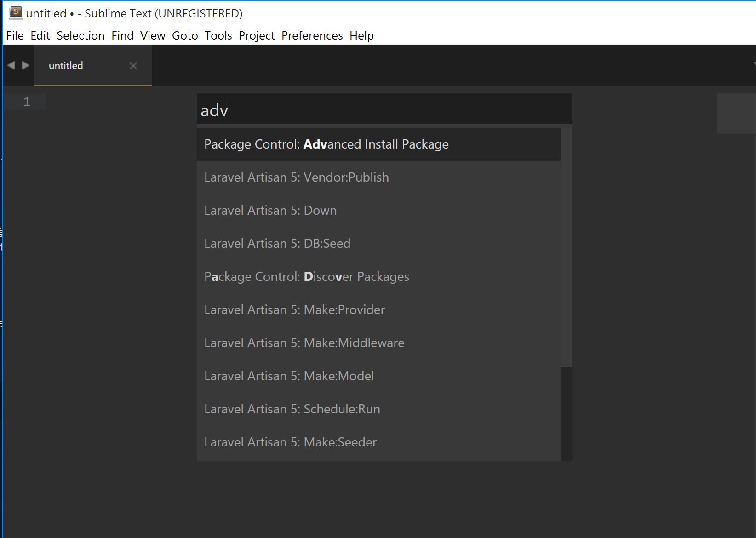Select Laravel Artisan 5: Down
The width and height of the screenshot is (756, 538).
379,211
